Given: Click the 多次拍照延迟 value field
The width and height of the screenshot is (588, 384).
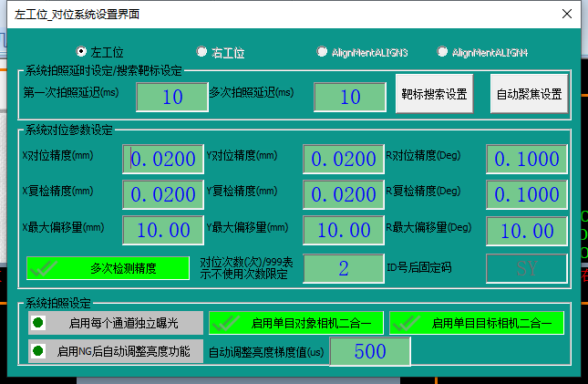Looking at the screenshot, I should click(349, 98).
